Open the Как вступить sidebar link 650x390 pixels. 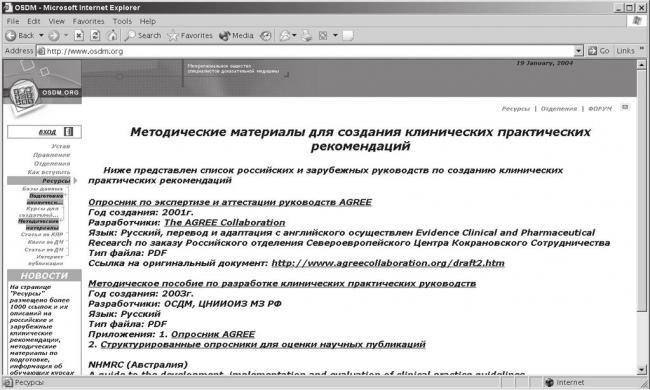click(x=49, y=172)
